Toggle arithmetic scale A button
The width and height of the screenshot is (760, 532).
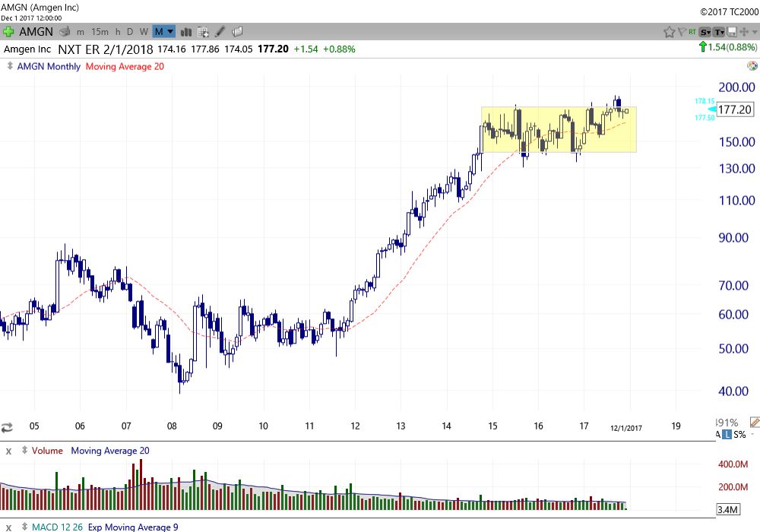coord(717,434)
